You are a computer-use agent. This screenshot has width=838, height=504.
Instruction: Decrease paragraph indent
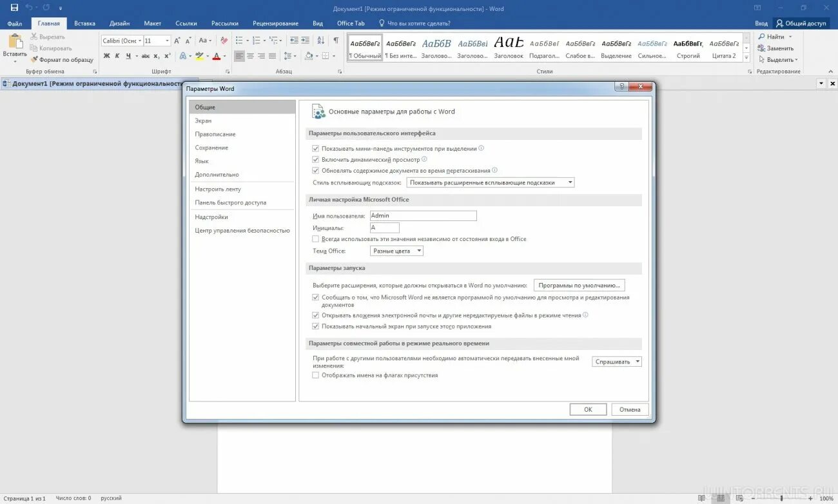pyautogui.click(x=294, y=41)
